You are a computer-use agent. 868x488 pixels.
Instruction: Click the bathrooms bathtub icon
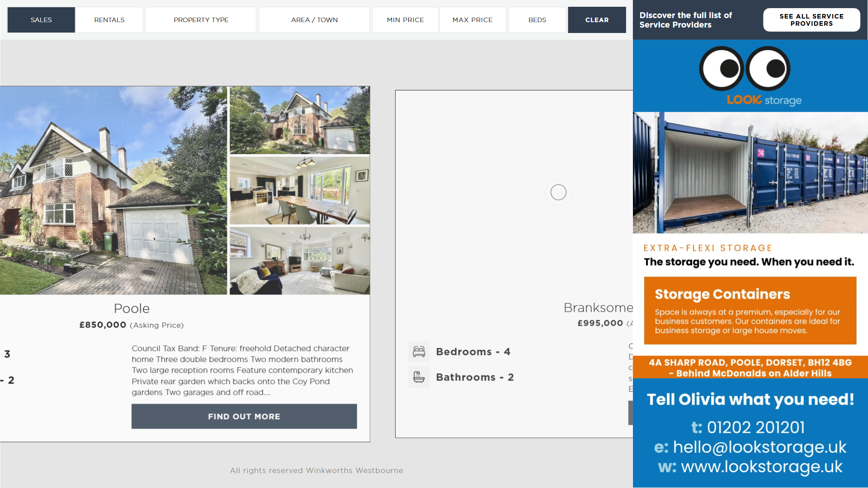tap(419, 377)
